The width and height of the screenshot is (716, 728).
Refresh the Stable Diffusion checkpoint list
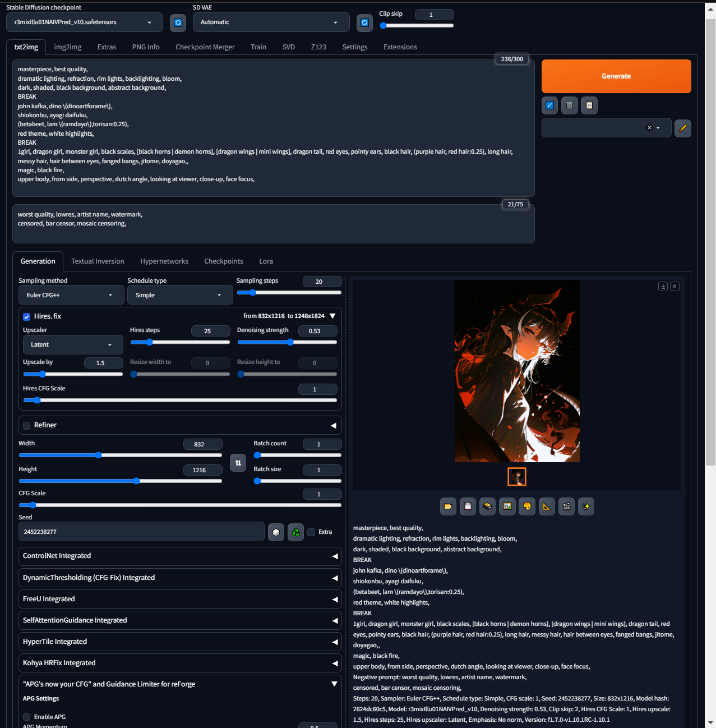pyautogui.click(x=178, y=22)
